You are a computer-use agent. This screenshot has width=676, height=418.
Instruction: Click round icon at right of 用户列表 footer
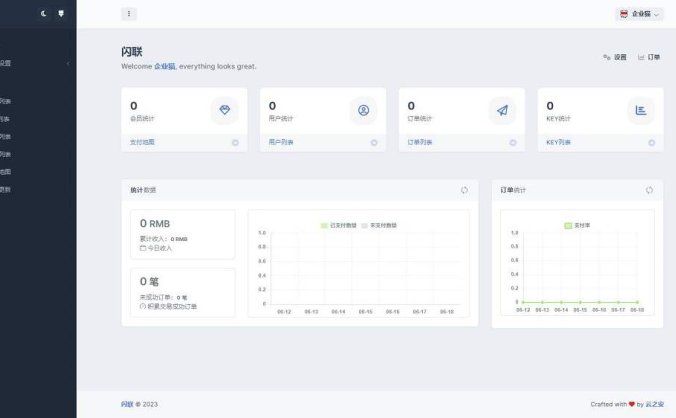374,143
